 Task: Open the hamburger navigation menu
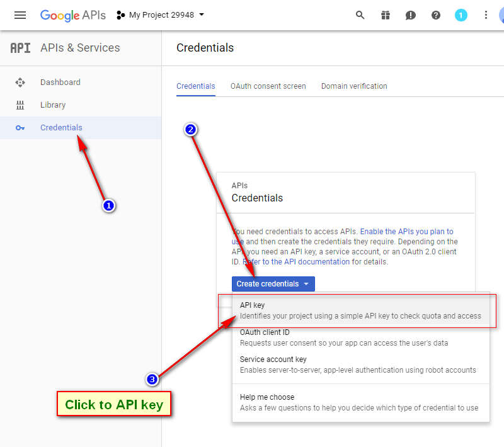[20, 15]
